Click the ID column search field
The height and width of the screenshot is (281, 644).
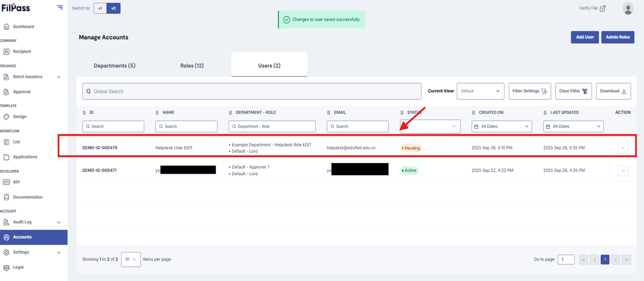point(113,126)
